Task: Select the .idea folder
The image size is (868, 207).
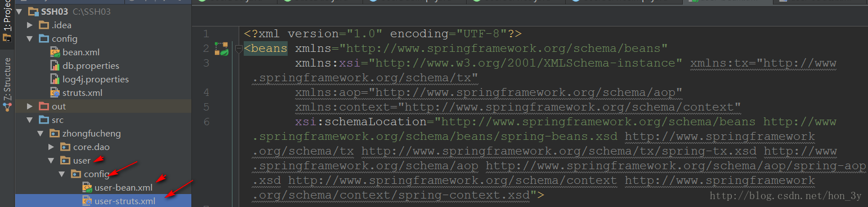Action: pos(61,25)
